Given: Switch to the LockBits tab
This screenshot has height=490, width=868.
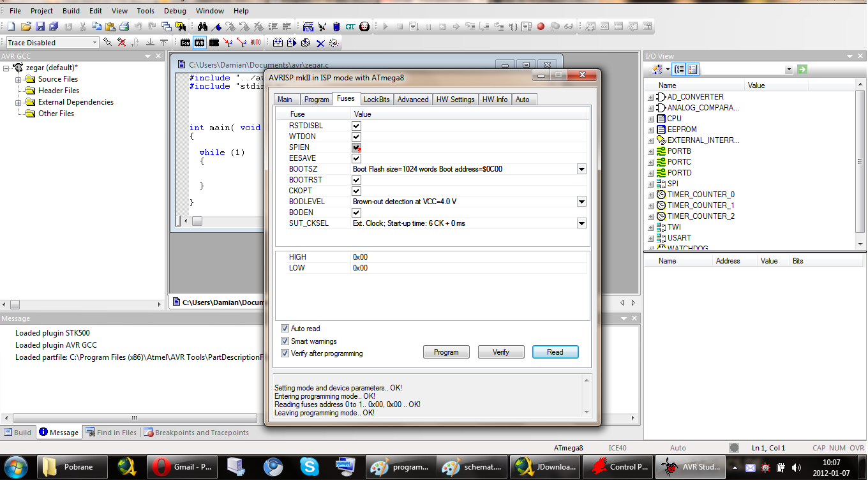Looking at the screenshot, I should [x=376, y=100].
